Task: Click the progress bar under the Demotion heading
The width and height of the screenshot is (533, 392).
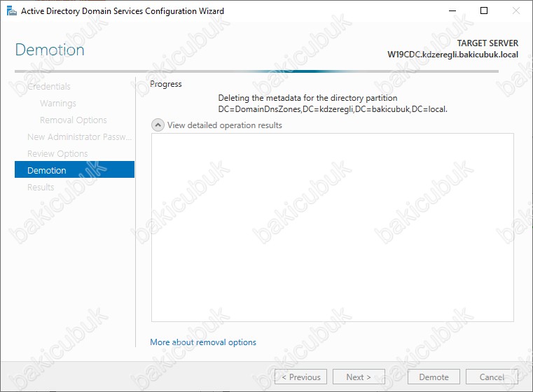Action: tap(256, 71)
